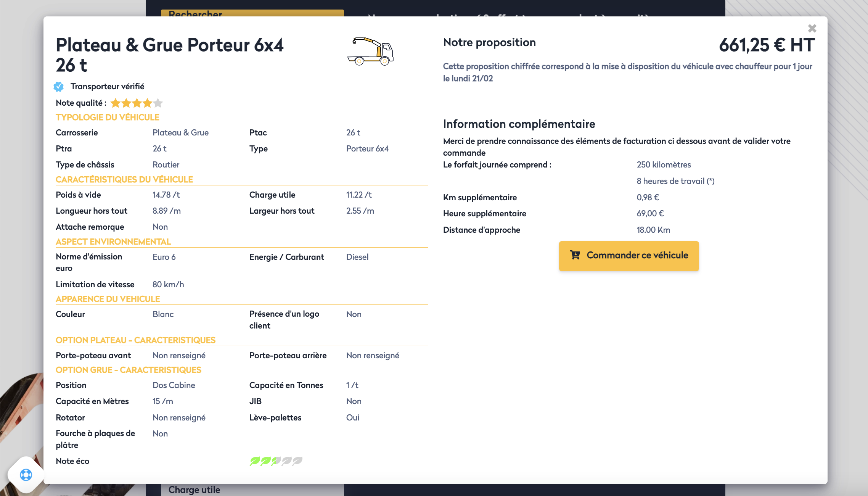This screenshot has width=868, height=496.
Task: Click the blue verified transporter badge
Action: point(59,87)
